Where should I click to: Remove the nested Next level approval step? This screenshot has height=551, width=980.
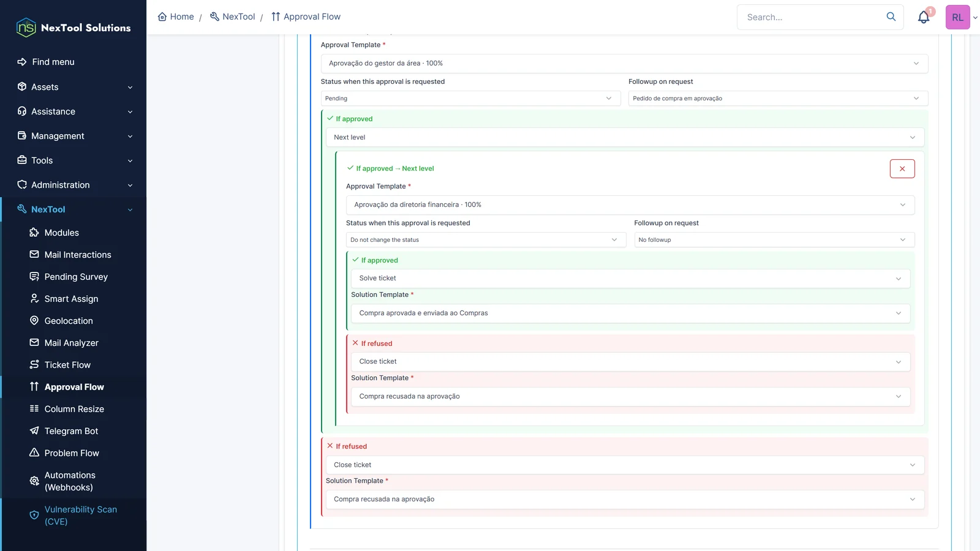point(902,168)
